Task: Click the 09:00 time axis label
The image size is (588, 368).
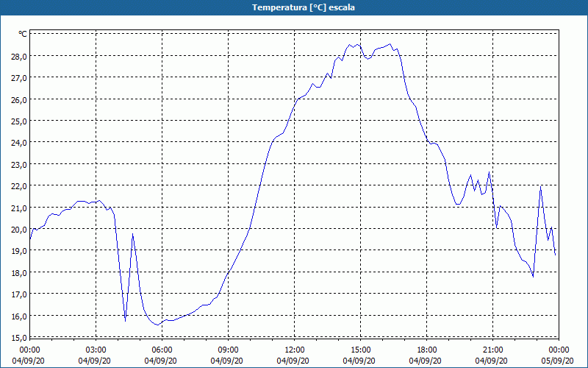Action: (x=228, y=350)
